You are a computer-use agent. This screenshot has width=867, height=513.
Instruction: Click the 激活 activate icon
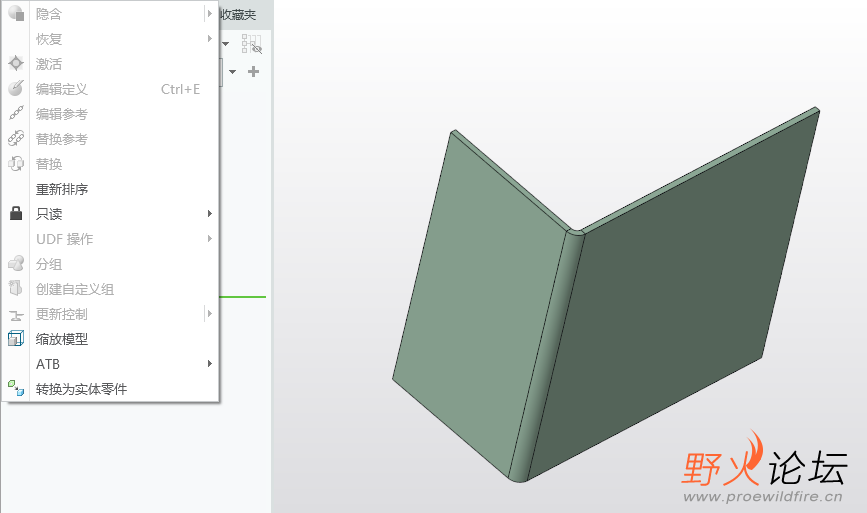[16, 63]
